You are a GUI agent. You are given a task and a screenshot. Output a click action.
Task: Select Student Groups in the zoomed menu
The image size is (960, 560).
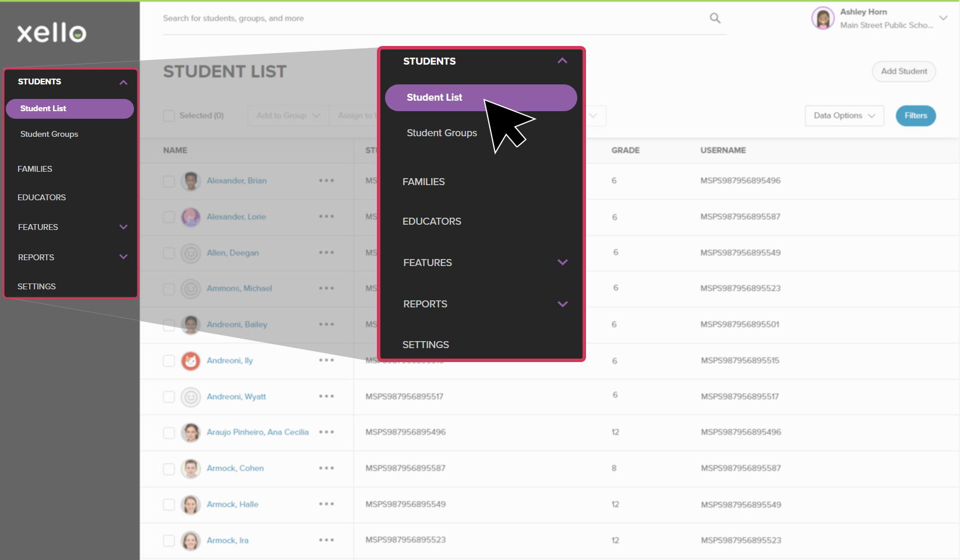[442, 133]
